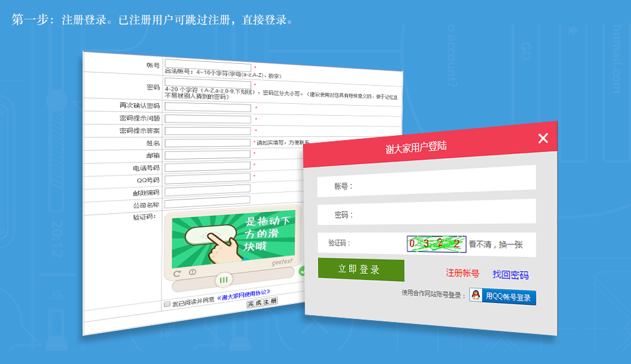Click 看不清，换一张 to refresh code

pos(496,245)
